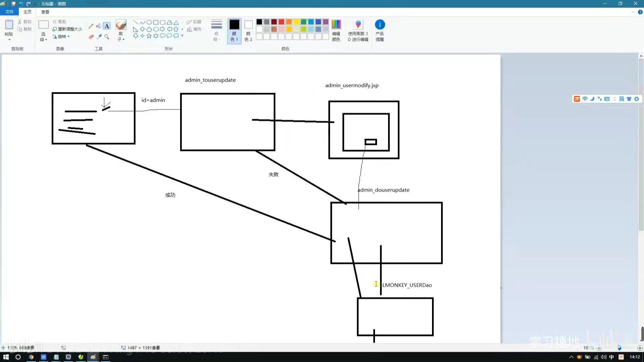Choose the Pentagon shape in shapes gallery

tap(149, 29)
